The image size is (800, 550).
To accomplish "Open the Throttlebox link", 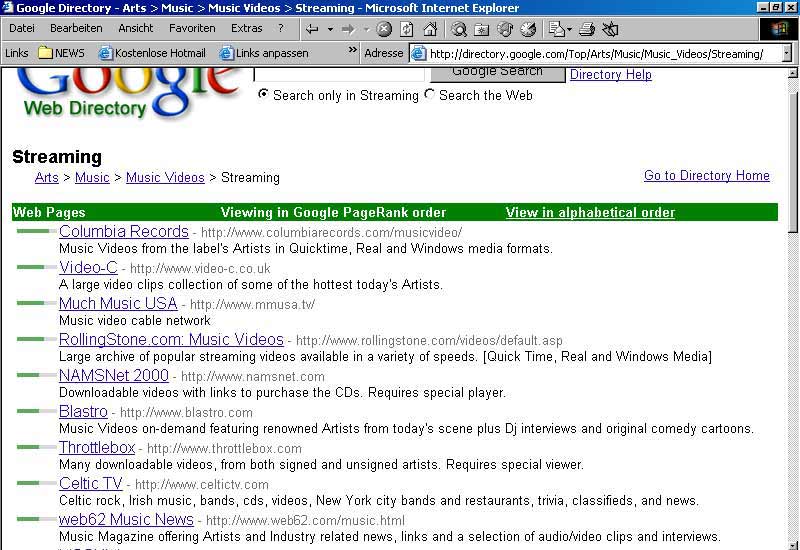I will pyautogui.click(x=97, y=447).
